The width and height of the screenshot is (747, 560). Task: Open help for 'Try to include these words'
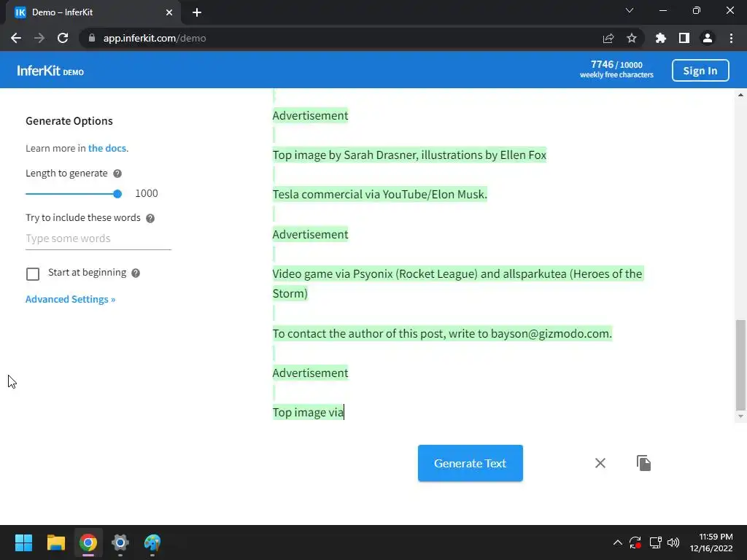click(150, 218)
